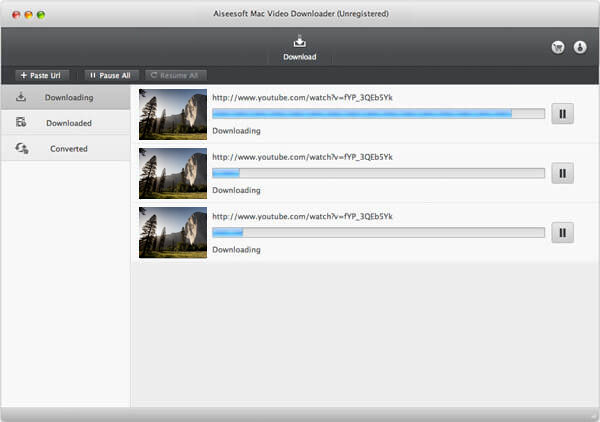The height and width of the screenshot is (422, 600).
Task: Click the green zoom window button
Action: coord(41,15)
